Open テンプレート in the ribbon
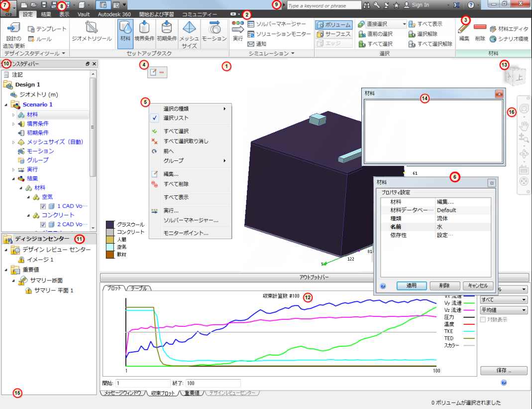This screenshot has height=409, width=532. tap(47, 29)
